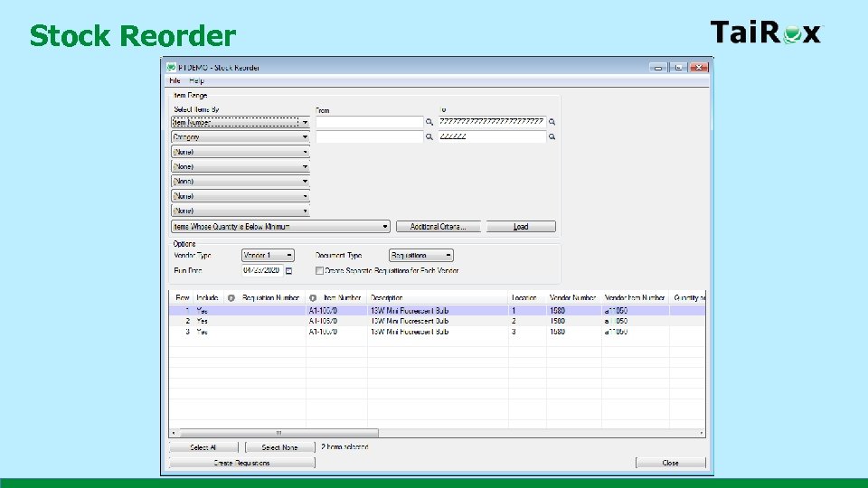Select the item number cell in row 1
The image size is (868, 488).
click(x=336, y=311)
